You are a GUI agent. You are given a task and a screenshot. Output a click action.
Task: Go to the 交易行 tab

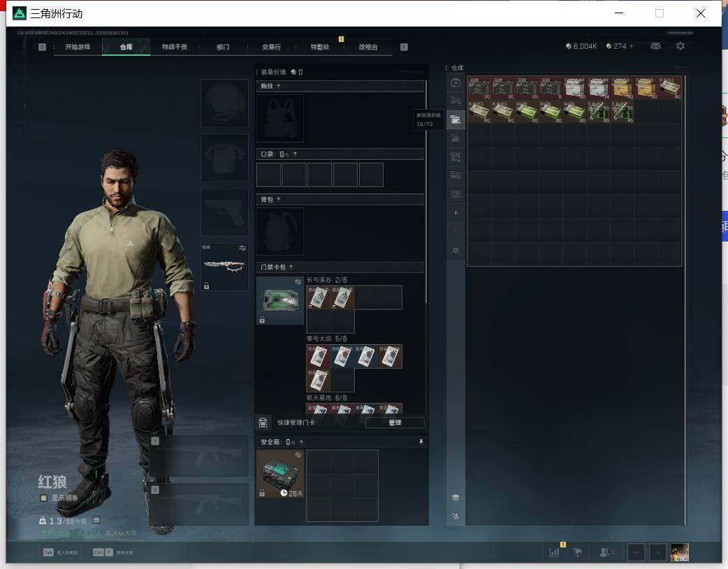tap(271, 47)
